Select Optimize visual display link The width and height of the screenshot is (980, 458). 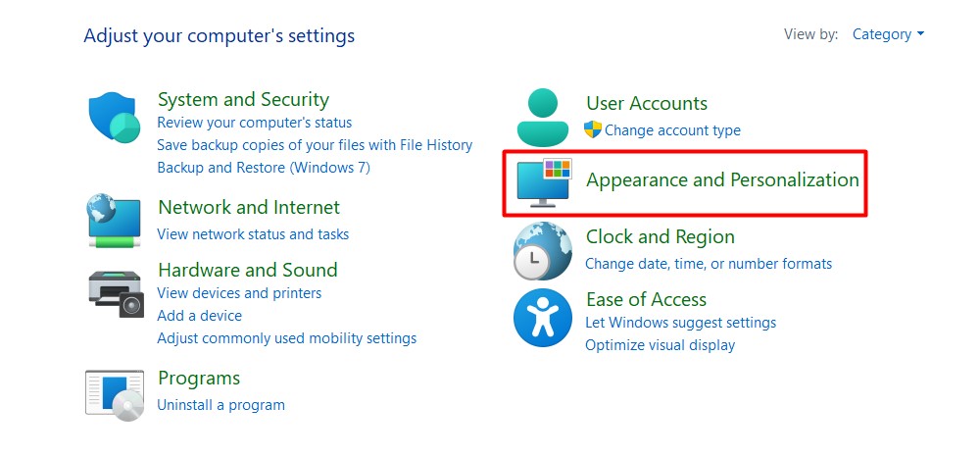coord(660,345)
